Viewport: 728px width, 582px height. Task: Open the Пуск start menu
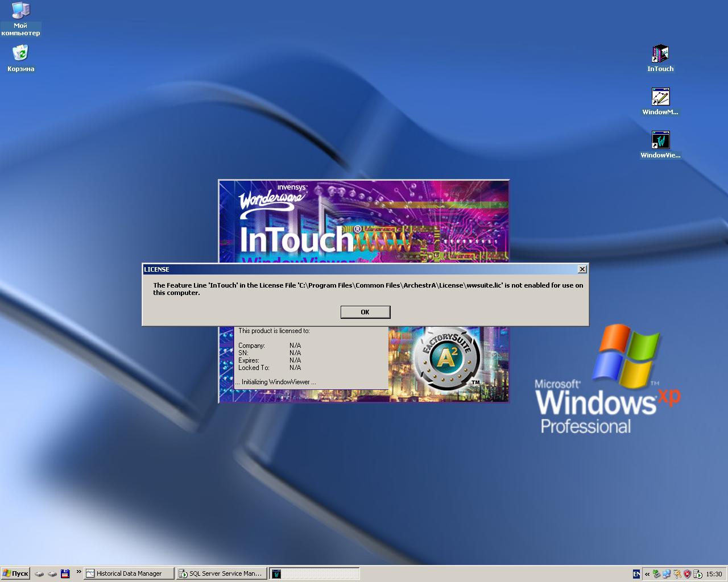15,573
